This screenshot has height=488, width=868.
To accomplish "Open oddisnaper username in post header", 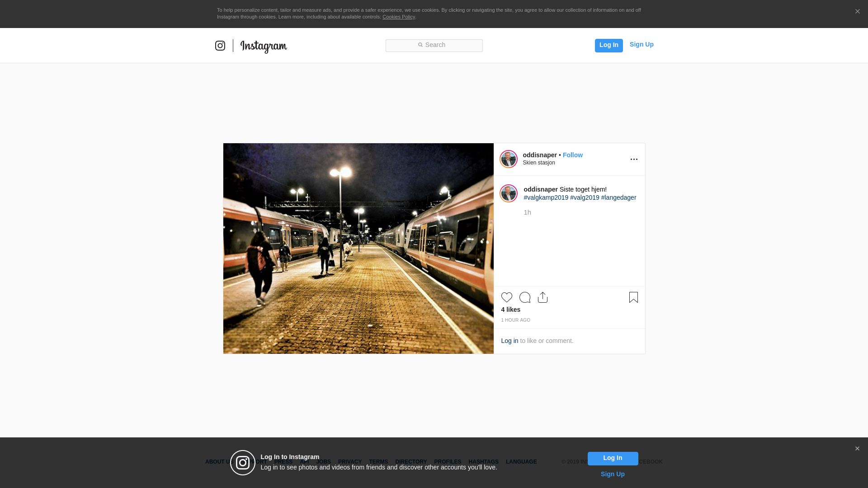I will pos(540,155).
